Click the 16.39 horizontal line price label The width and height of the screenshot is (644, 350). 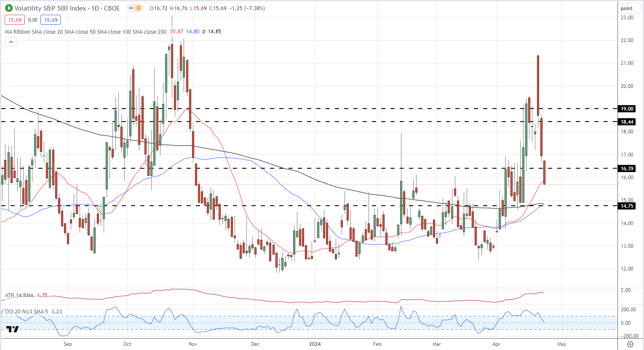pyautogui.click(x=627, y=168)
